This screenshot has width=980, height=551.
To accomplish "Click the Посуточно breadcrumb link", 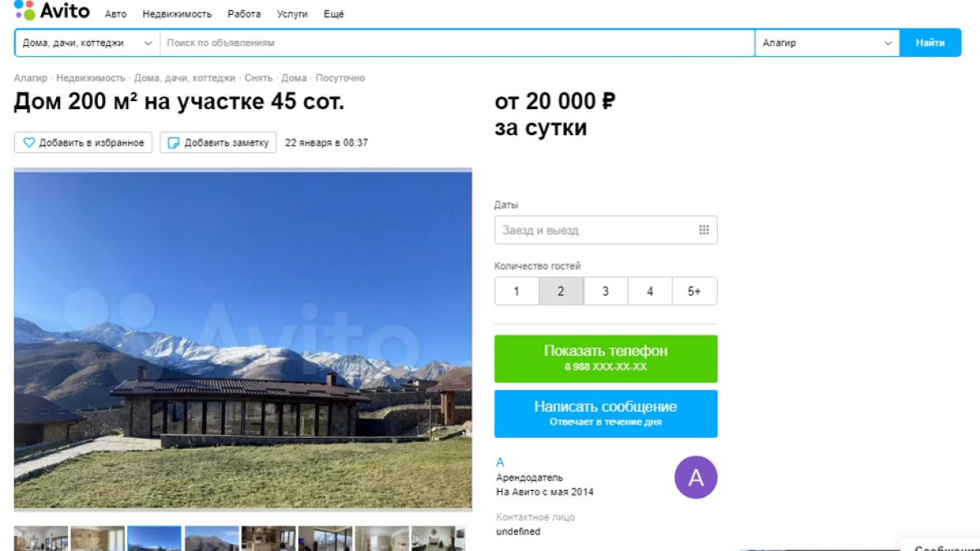I will coord(341,78).
